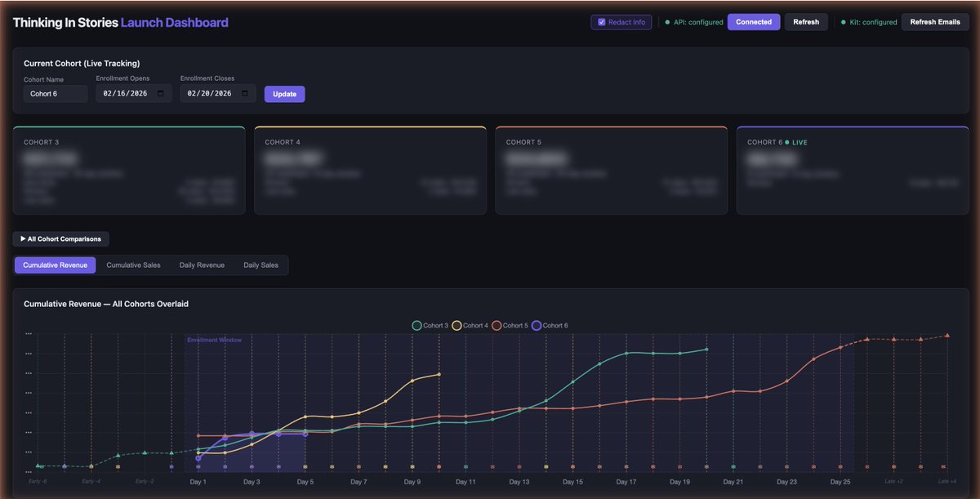Switch to the Daily Sales tab
The image size is (980, 499).
point(261,265)
